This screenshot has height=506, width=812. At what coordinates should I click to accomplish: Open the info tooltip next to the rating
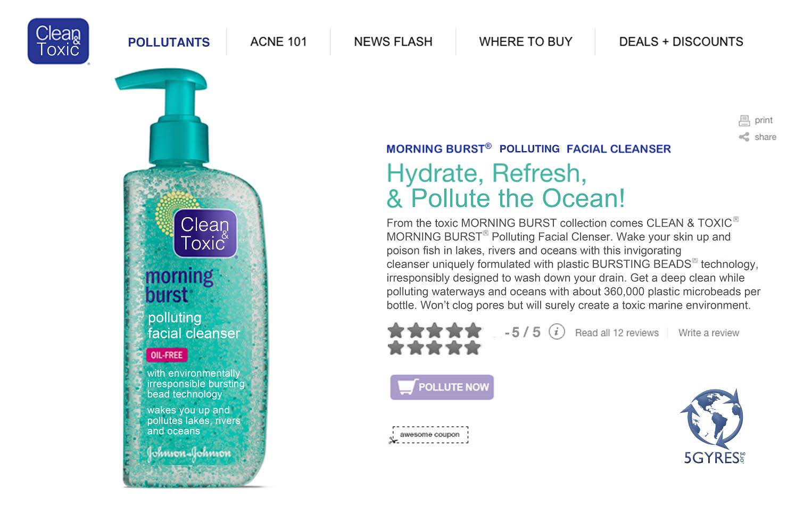[557, 331]
